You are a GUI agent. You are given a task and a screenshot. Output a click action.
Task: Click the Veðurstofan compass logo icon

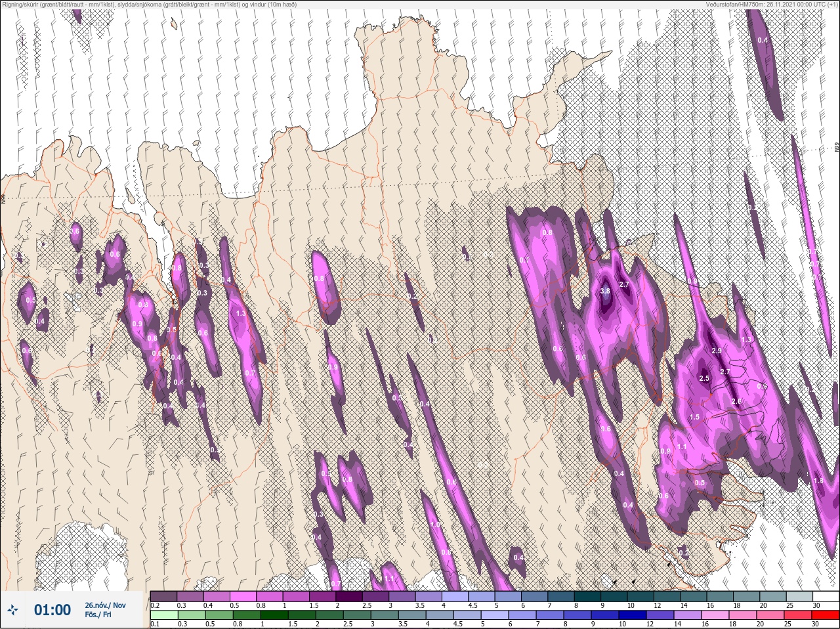(x=13, y=611)
